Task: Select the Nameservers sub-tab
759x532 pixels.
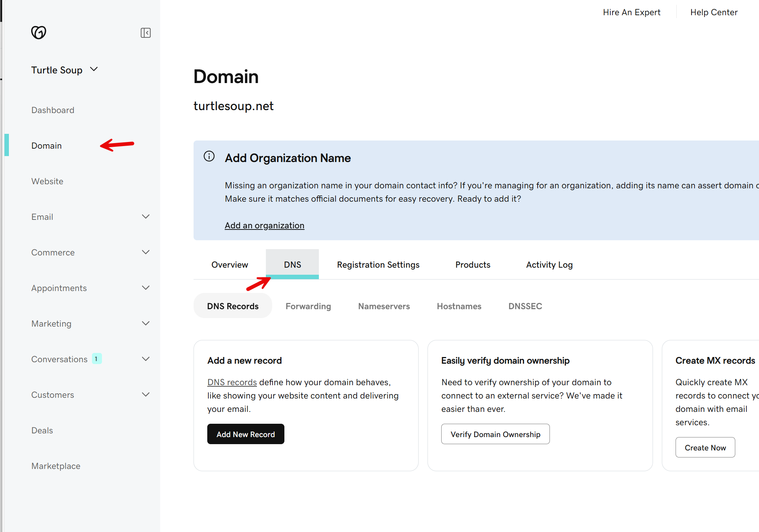Action: 384,306
